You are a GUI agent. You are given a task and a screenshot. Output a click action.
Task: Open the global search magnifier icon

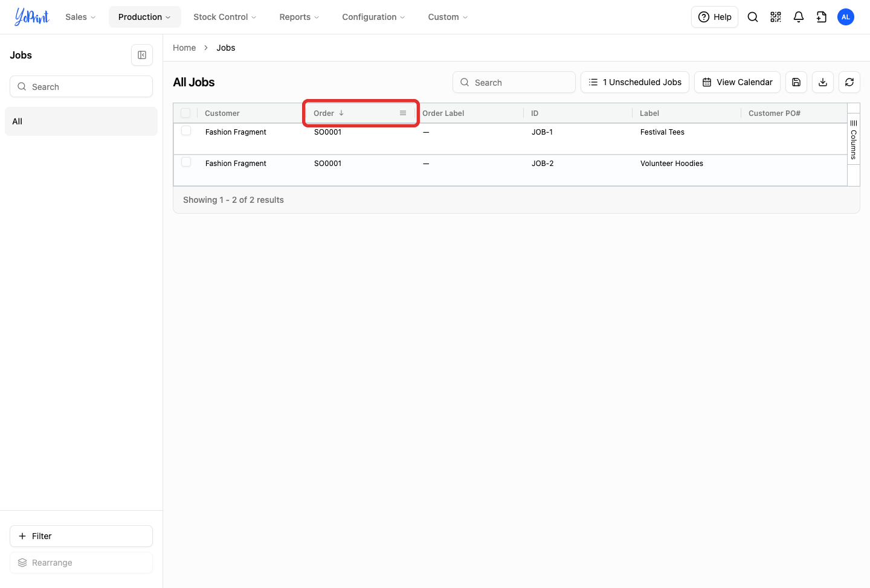(753, 17)
